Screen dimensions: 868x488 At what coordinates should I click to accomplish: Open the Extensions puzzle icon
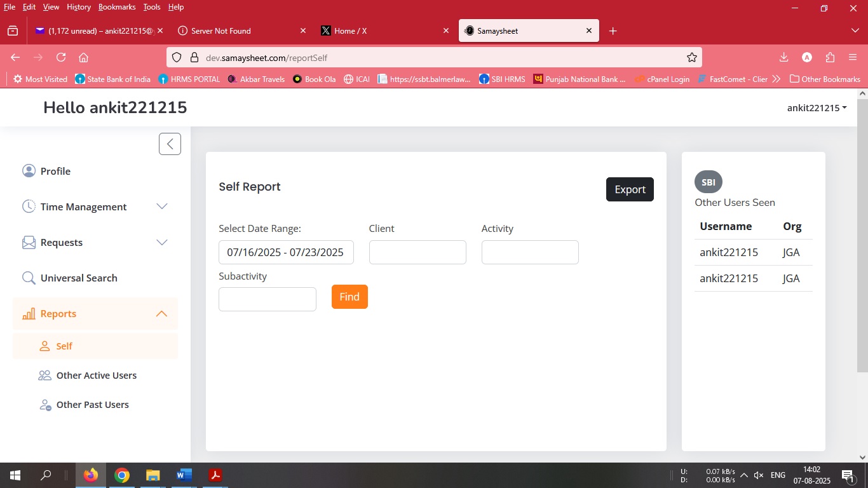click(x=830, y=57)
